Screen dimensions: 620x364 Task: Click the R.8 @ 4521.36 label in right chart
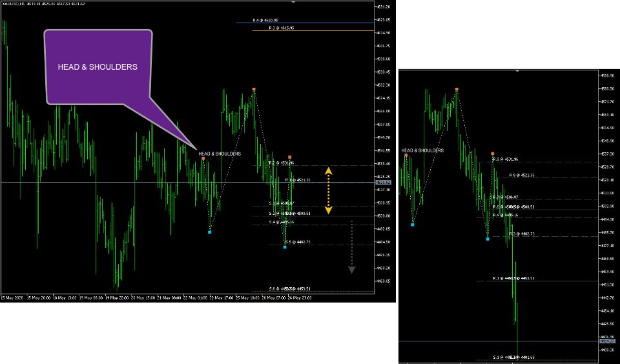coord(522,175)
